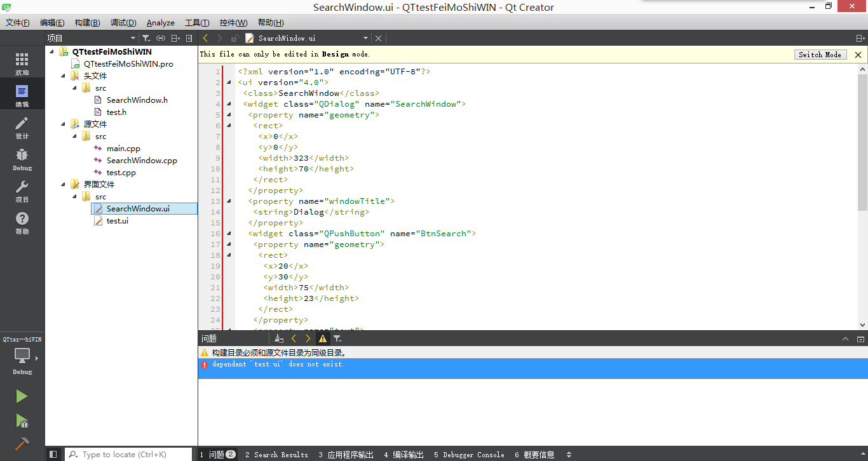Open the 欢迎 (Welcome) mode
The width and height of the screenshot is (868, 461).
pos(22,64)
